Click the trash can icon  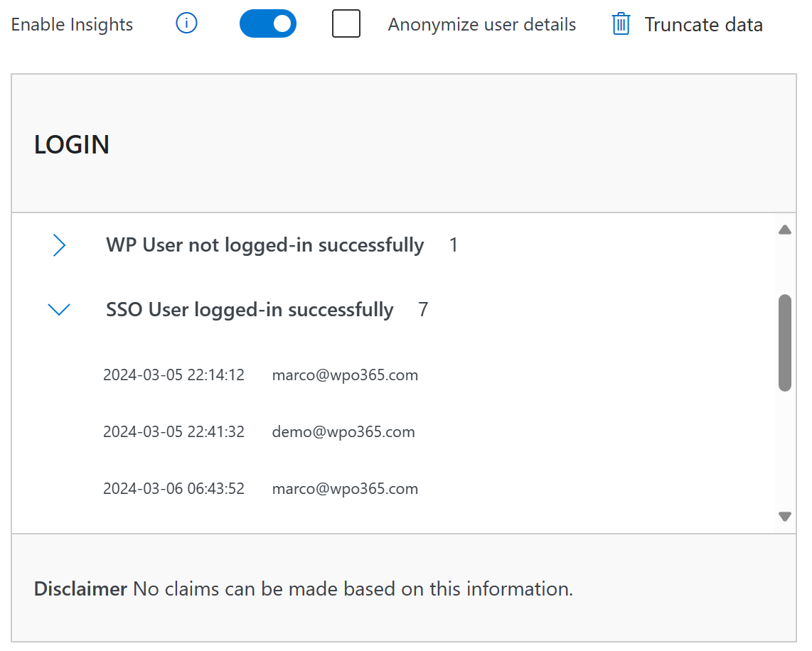(x=621, y=23)
